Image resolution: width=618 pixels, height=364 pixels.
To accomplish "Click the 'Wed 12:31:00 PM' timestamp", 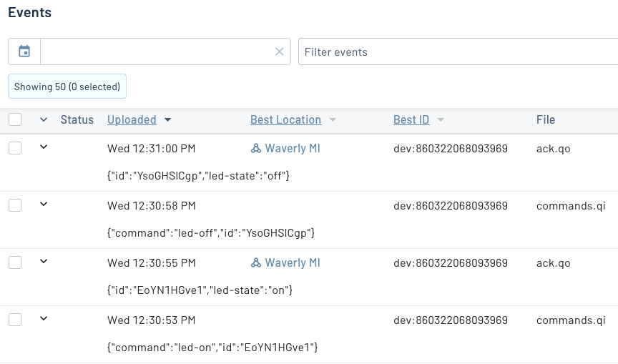I will tap(152, 149).
